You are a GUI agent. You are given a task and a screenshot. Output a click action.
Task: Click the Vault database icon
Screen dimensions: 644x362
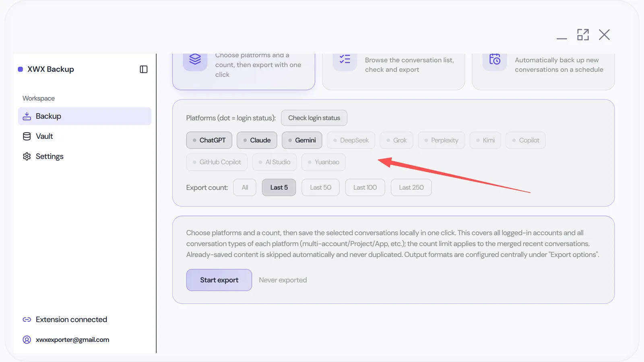[x=27, y=136]
